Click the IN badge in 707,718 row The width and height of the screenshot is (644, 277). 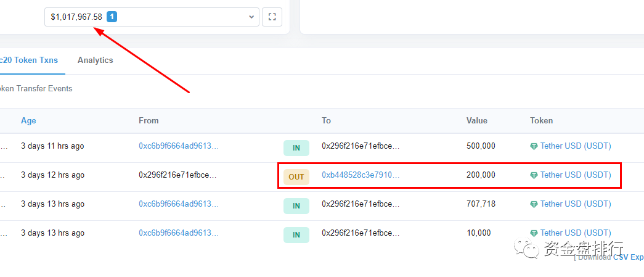(296, 206)
